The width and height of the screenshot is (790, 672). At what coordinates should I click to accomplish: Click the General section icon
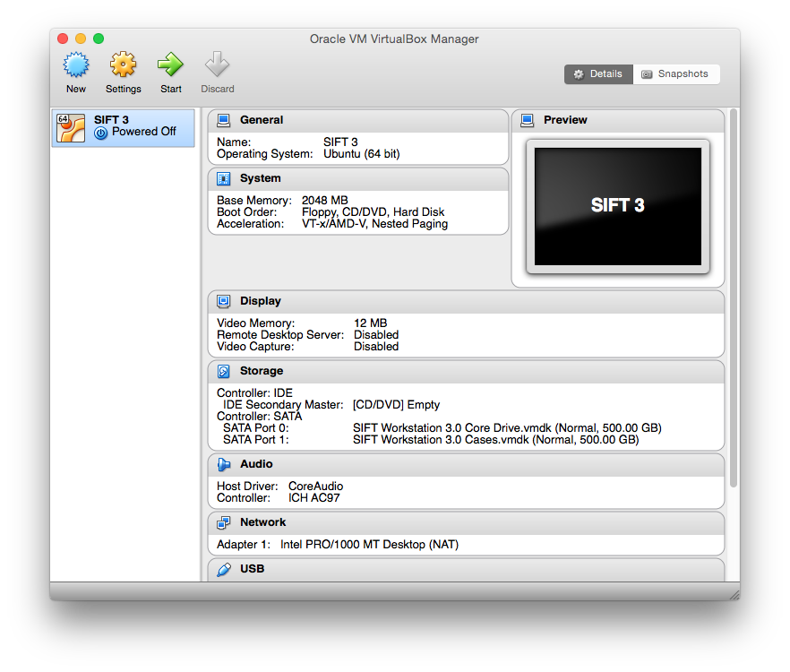(x=224, y=120)
